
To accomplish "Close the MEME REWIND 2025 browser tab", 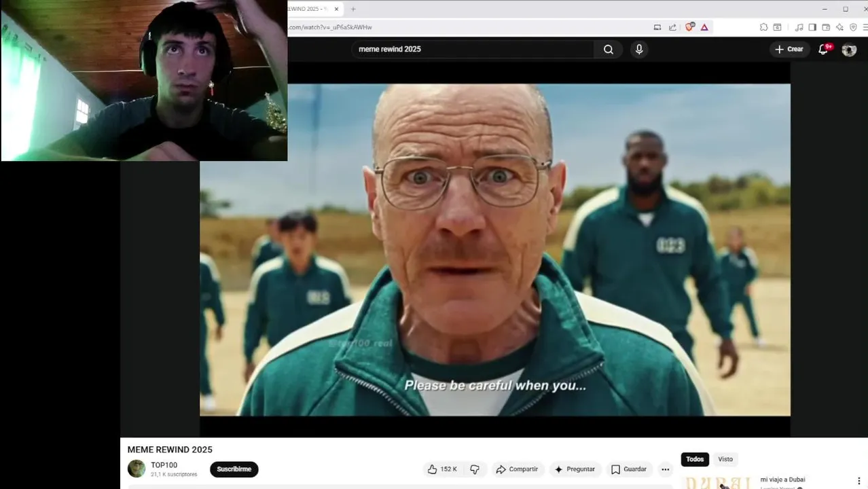I will click(x=336, y=9).
